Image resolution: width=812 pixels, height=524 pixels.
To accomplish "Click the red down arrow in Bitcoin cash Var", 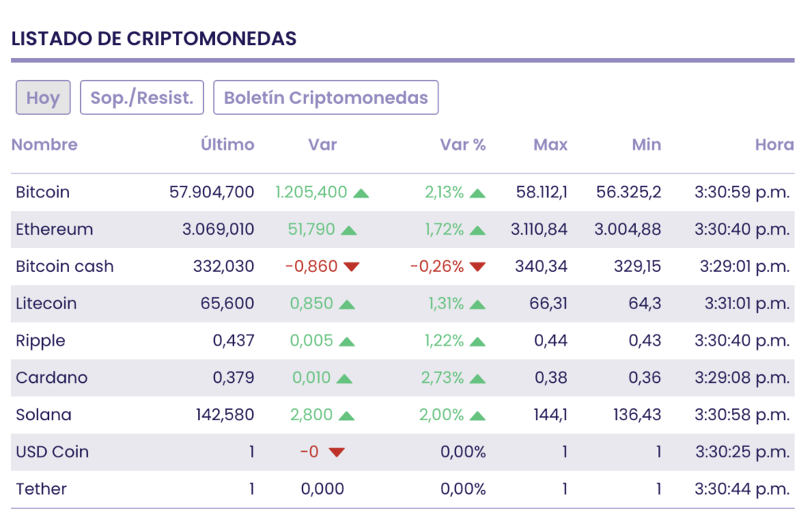I will [351, 267].
